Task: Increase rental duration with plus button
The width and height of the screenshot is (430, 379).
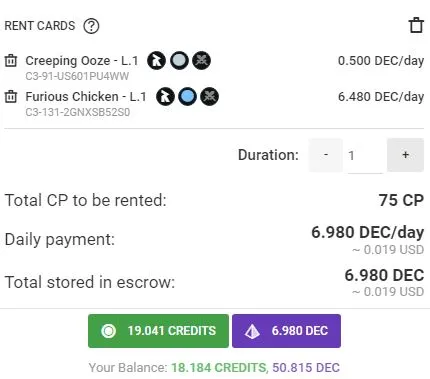Action: (x=405, y=155)
